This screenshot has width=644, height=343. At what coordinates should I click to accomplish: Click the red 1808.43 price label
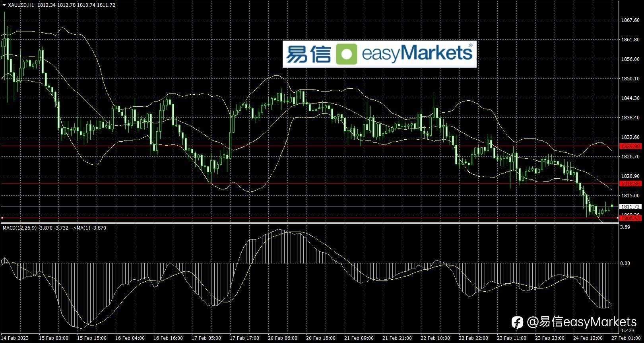pyautogui.click(x=631, y=218)
